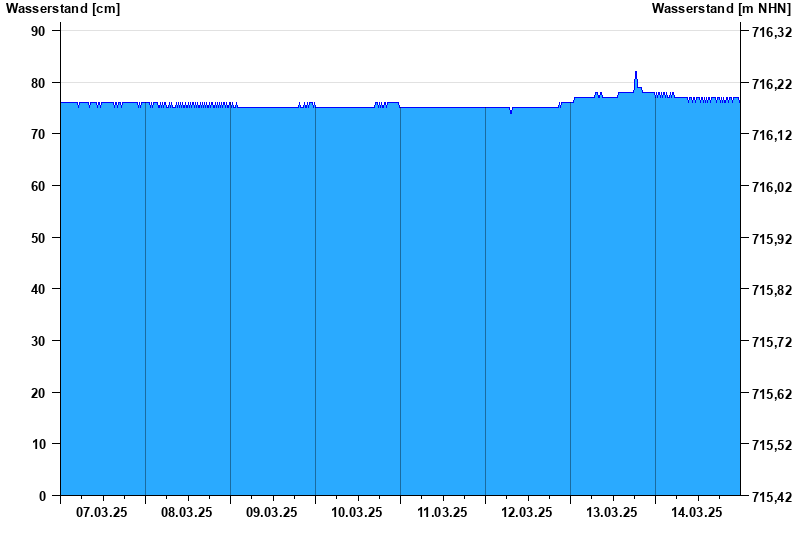Click the 716,12 label on right axis
The image size is (800, 550).
click(772, 135)
